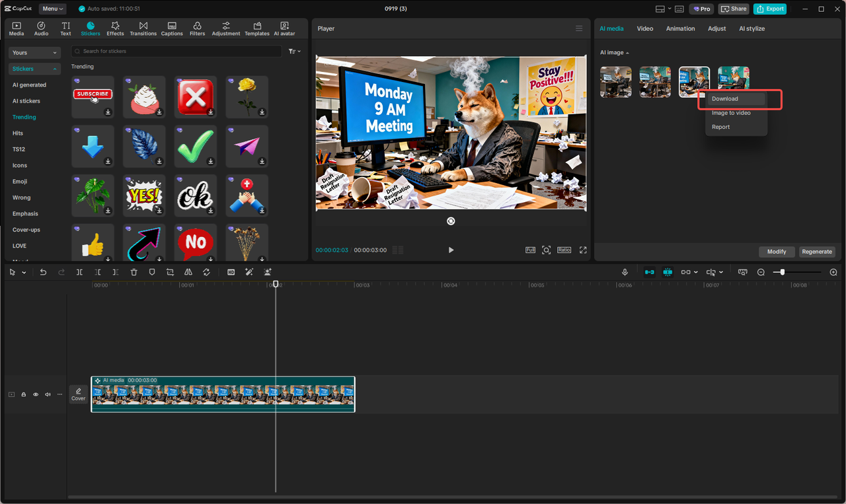This screenshot has height=504, width=846.
Task: Open the AI avatar panel
Action: [284, 28]
